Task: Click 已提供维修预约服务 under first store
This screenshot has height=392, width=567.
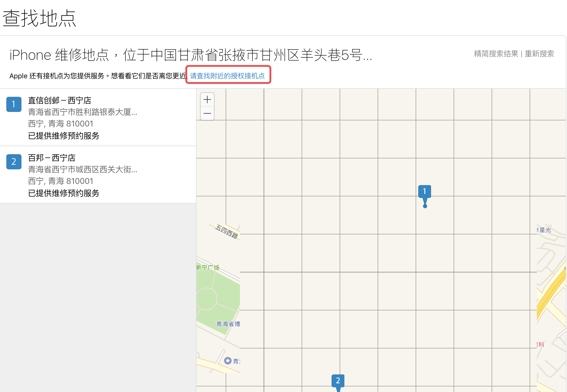Action: point(64,136)
